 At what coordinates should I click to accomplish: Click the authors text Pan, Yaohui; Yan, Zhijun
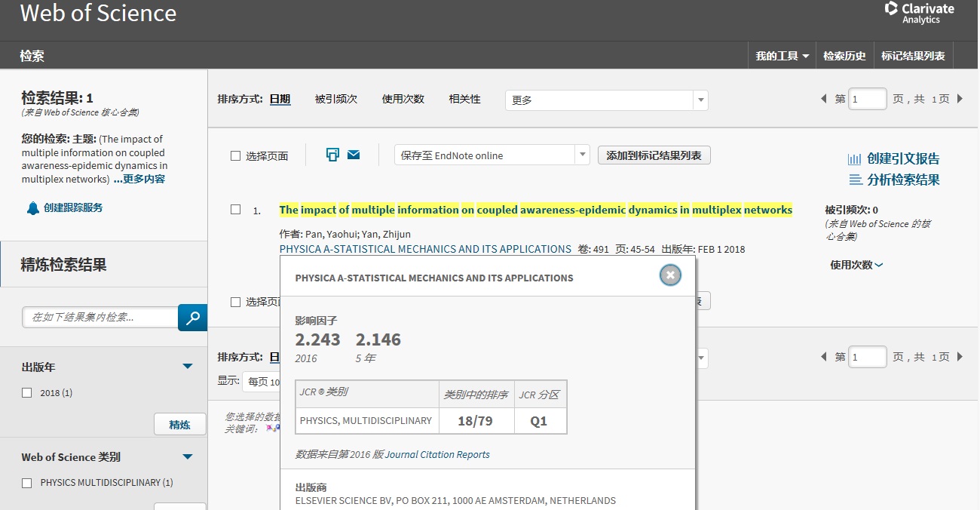(357, 234)
